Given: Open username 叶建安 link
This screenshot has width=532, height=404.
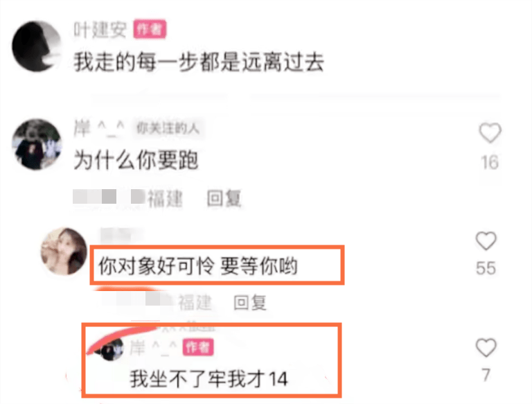Looking at the screenshot, I should tap(100, 30).
